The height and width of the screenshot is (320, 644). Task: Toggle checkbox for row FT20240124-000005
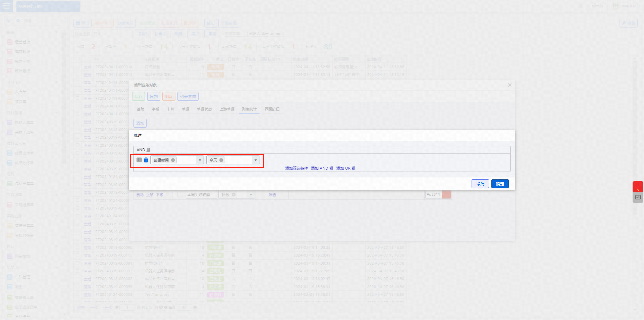pyautogui.click(x=78, y=294)
